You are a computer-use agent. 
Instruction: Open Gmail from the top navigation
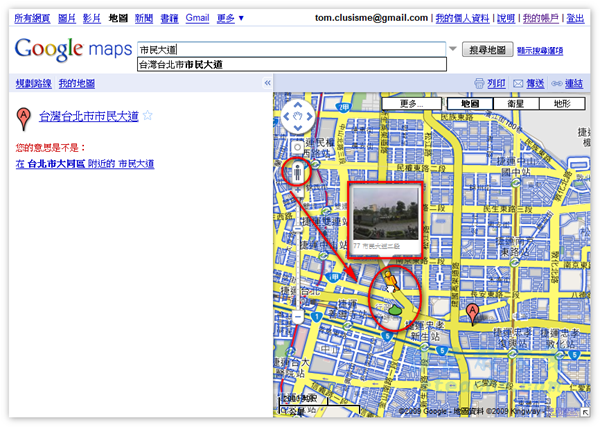[x=197, y=18]
